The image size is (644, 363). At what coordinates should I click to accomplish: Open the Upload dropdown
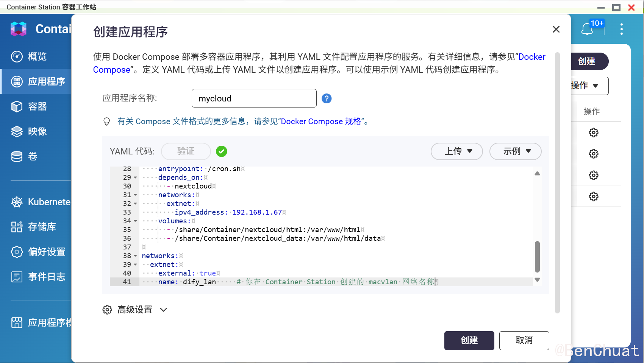[456, 151]
